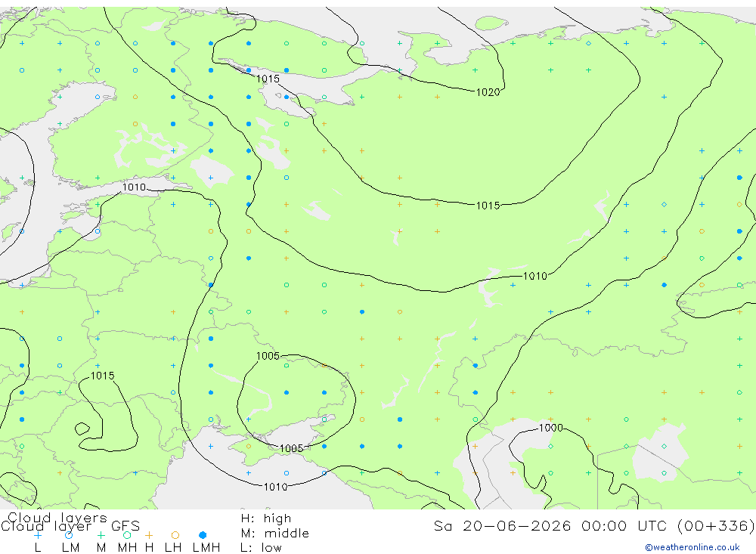
Task: Click the 'H: high' legend text
Action: tap(265, 518)
